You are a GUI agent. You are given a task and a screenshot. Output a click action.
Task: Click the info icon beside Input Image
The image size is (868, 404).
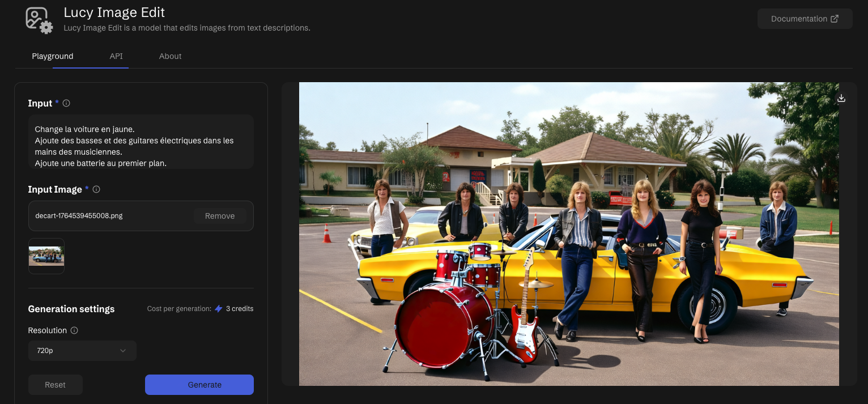(96, 189)
